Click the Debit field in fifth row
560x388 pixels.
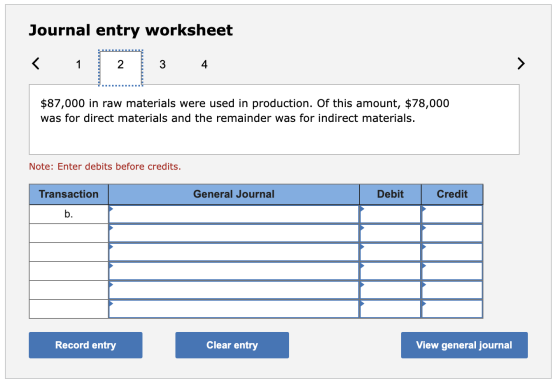point(390,290)
